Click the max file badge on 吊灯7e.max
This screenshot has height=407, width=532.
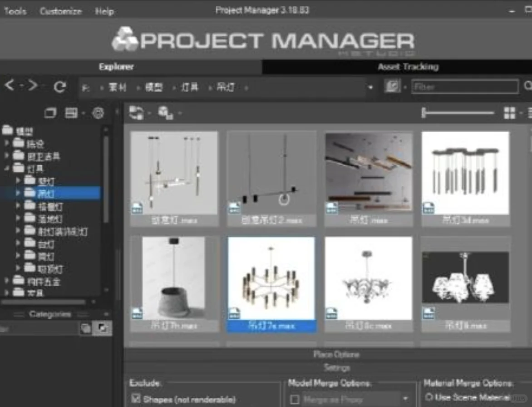(234, 313)
